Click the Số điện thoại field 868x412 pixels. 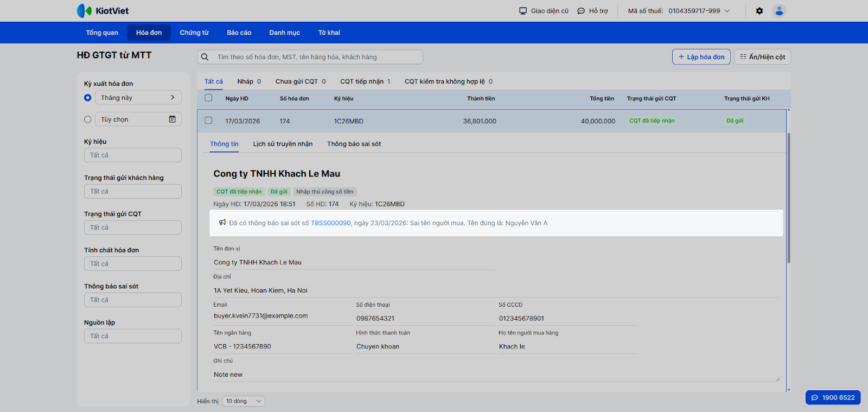(x=425, y=319)
